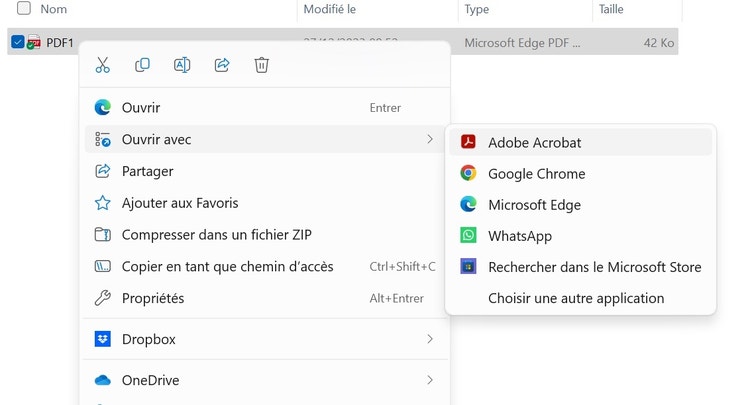Tick the select-all checkbox beside Nom
Screen dimensions: 750x405
click(x=23, y=9)
